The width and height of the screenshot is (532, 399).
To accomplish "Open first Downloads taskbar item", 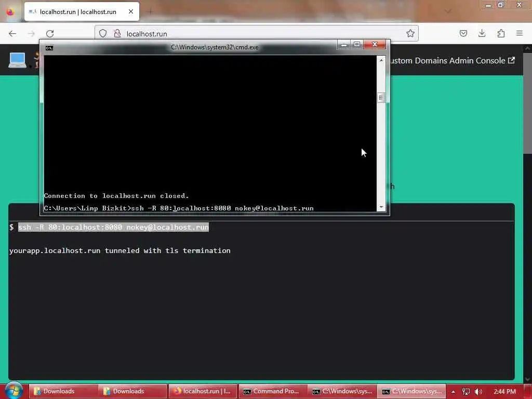I will [x=63, y=391].
